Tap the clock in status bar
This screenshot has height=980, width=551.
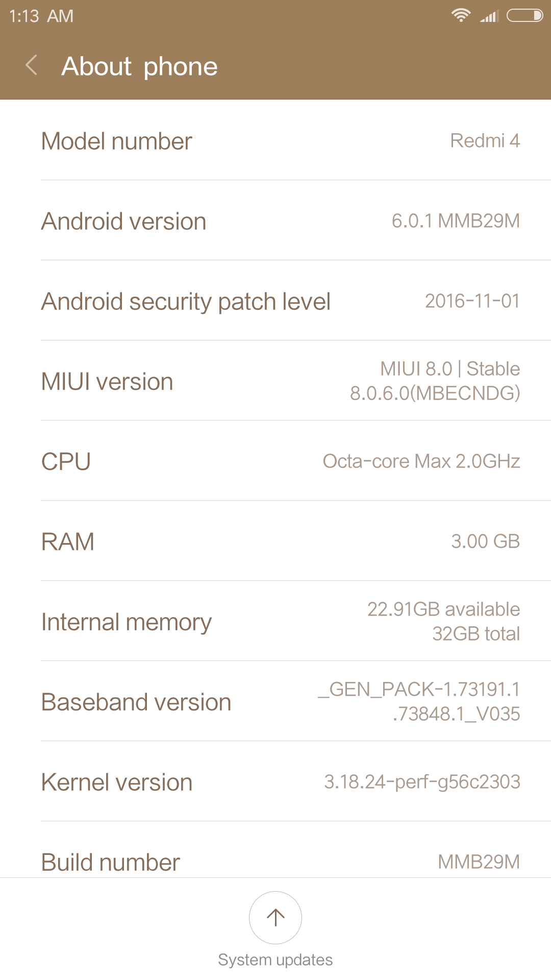(41, 16)
